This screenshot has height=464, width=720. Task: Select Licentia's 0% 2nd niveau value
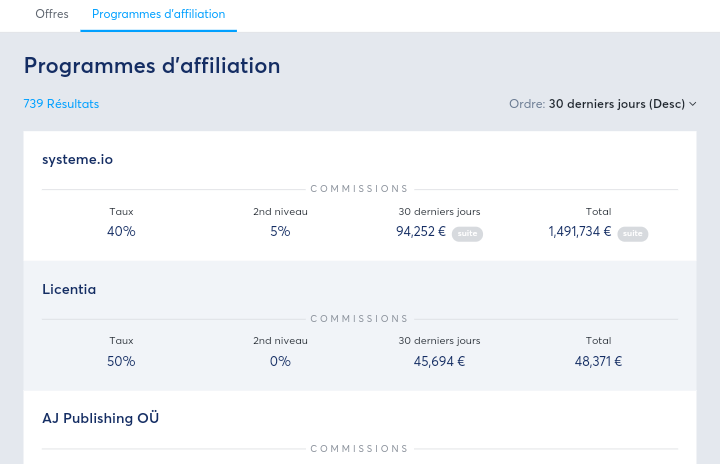pyautogui.click(x=280, y=361)
